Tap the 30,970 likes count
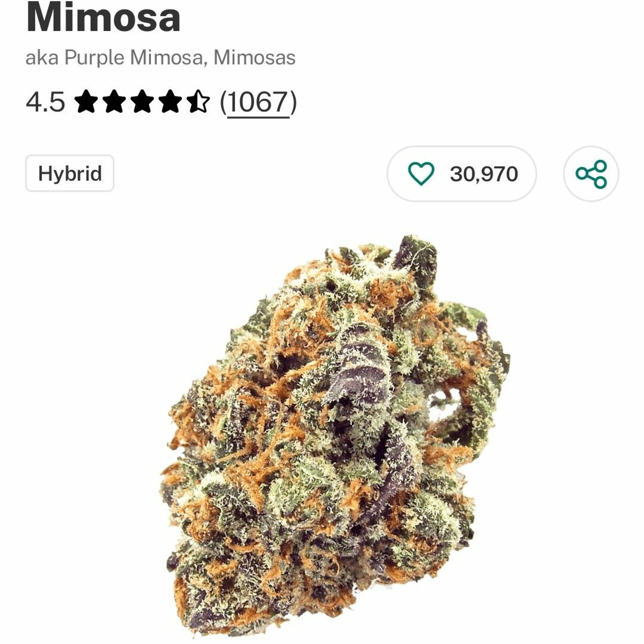 point(484,174)
